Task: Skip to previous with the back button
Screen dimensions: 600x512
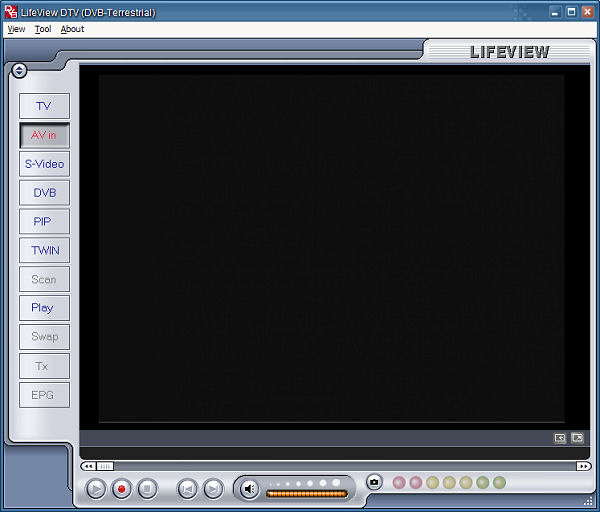Action: (187, 489)
